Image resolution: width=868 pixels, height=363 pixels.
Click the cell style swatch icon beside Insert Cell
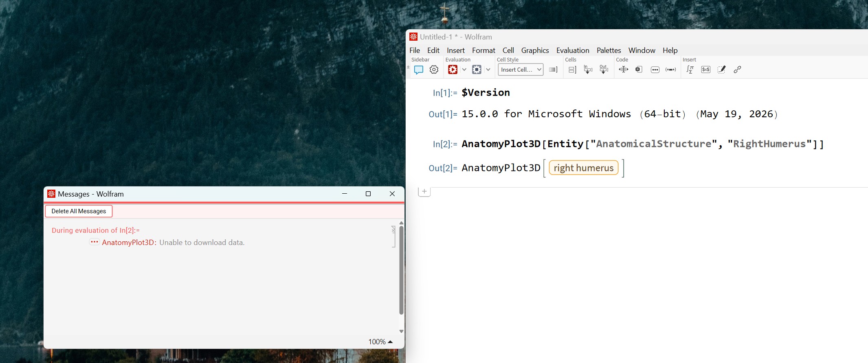(x=553, y=70)
